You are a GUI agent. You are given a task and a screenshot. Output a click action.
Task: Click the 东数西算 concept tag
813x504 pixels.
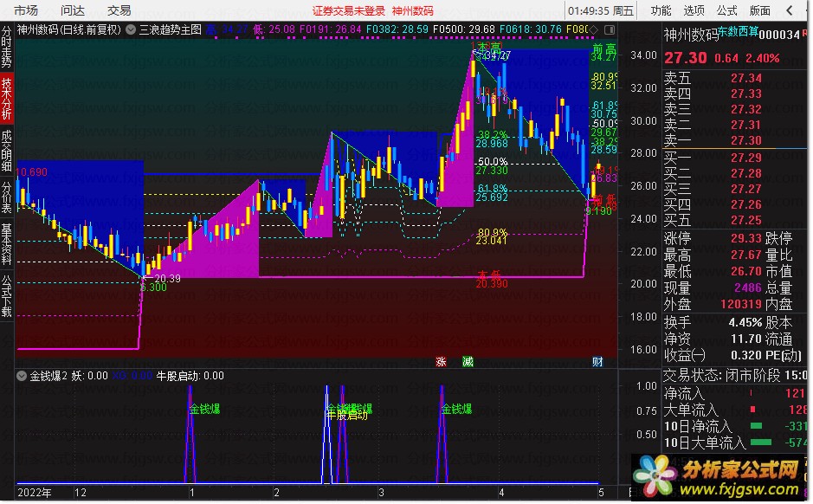739,32
